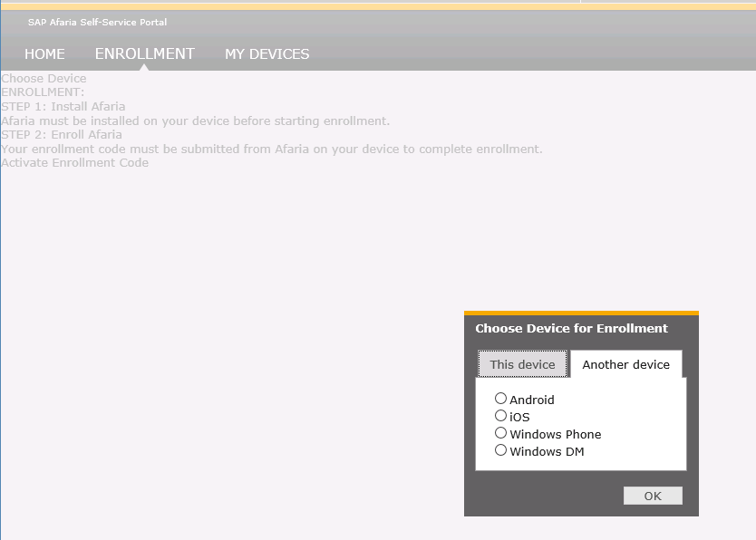Image resolution: width=756 pixels, height=540 pixels.
Task: Click the 'Your enrollment code must be submitted' sentence
Action: 271,149
